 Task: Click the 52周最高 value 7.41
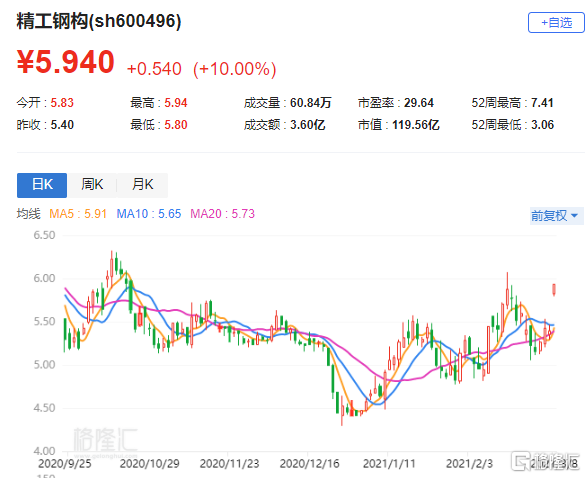(542, 103)
